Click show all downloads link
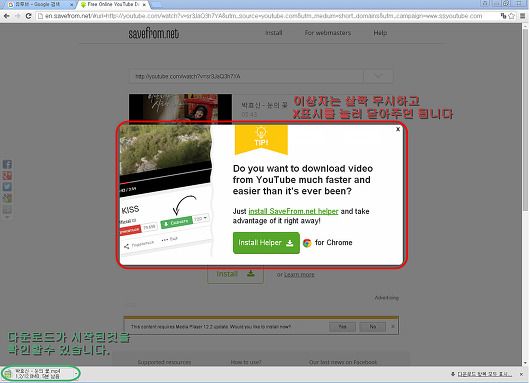This screenshot has width=530, height=383. (484, 374)
